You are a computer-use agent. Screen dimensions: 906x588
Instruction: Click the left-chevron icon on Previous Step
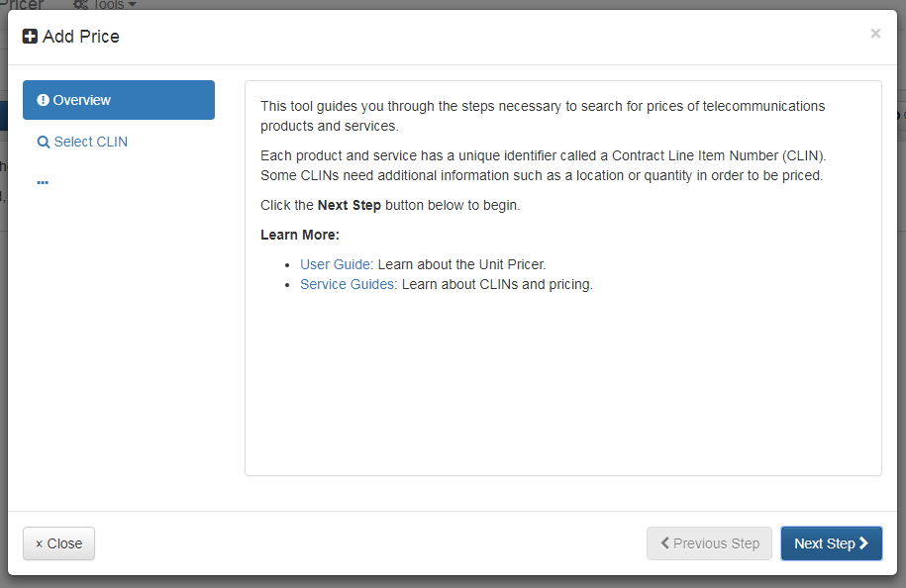[665, 543]
